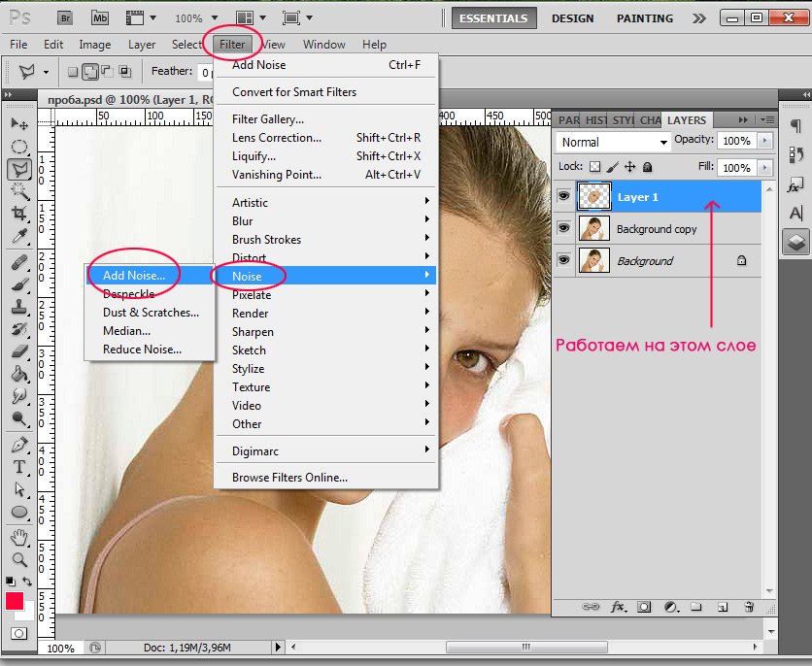Click the Delete layer trash icon
Screen dimensions: 812x666
748,607
